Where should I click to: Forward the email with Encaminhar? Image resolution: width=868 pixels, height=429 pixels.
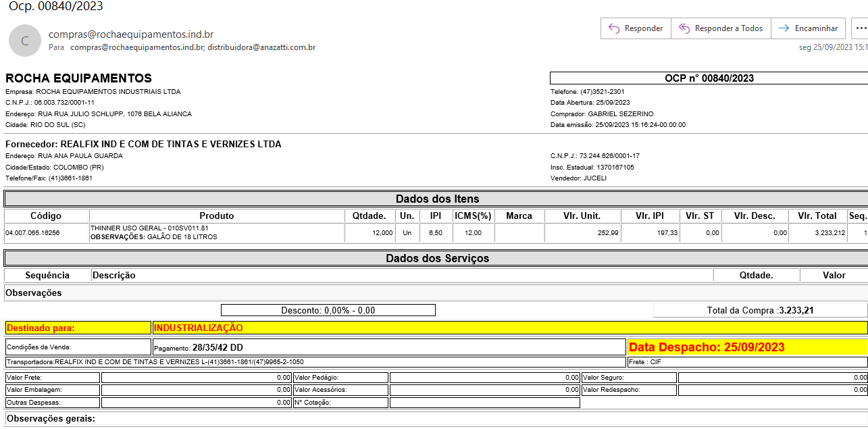coord(808,28)
